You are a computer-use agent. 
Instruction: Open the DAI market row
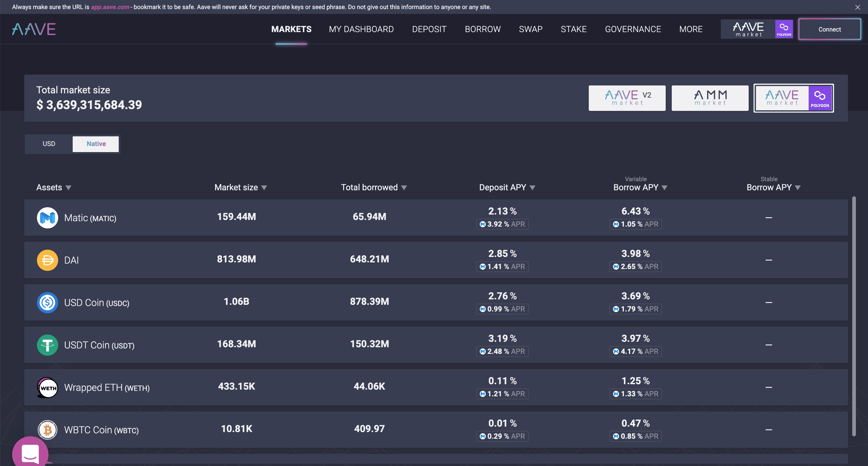436,260
